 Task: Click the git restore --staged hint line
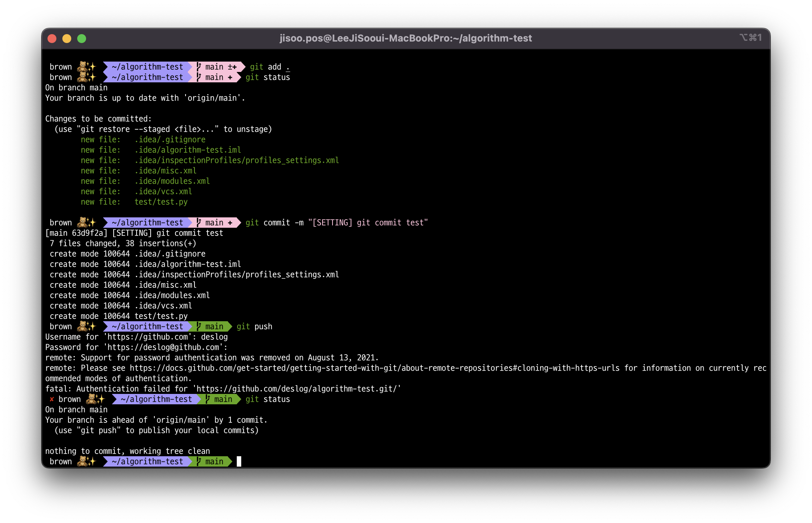[x=163, y=129]
